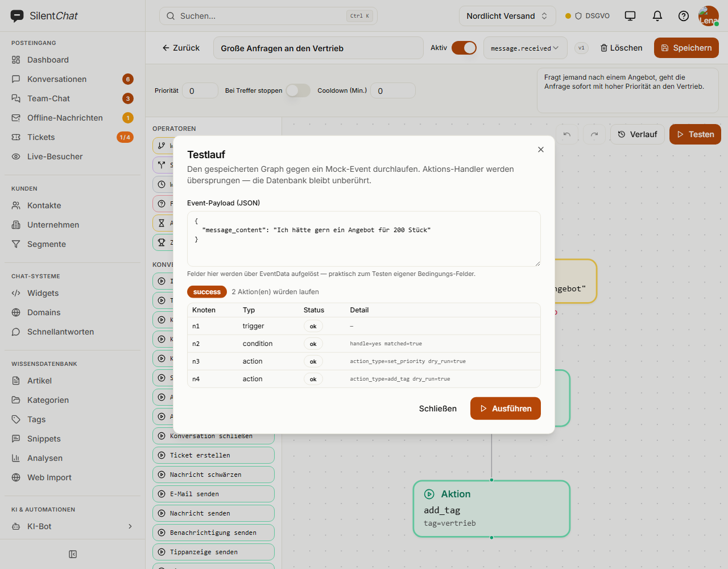Select the 'Benachrichtigung senden' operator
This screenshot has width=728, height=569.
coord(213,533)
